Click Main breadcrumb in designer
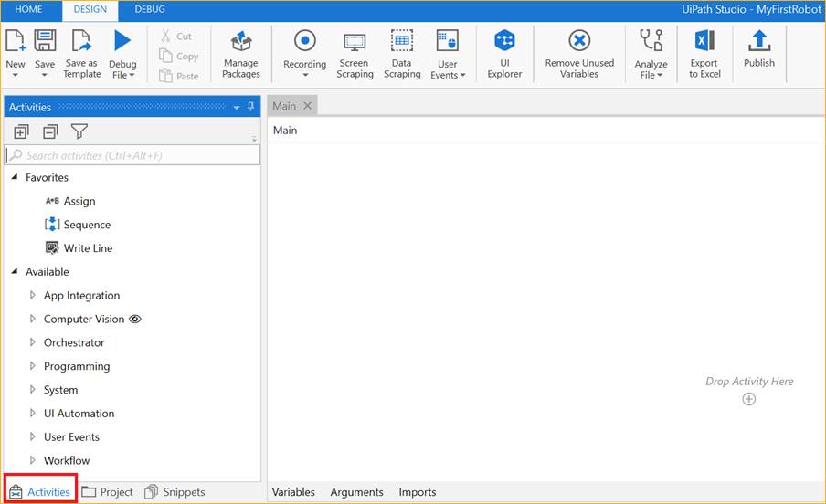 [285, 130]
